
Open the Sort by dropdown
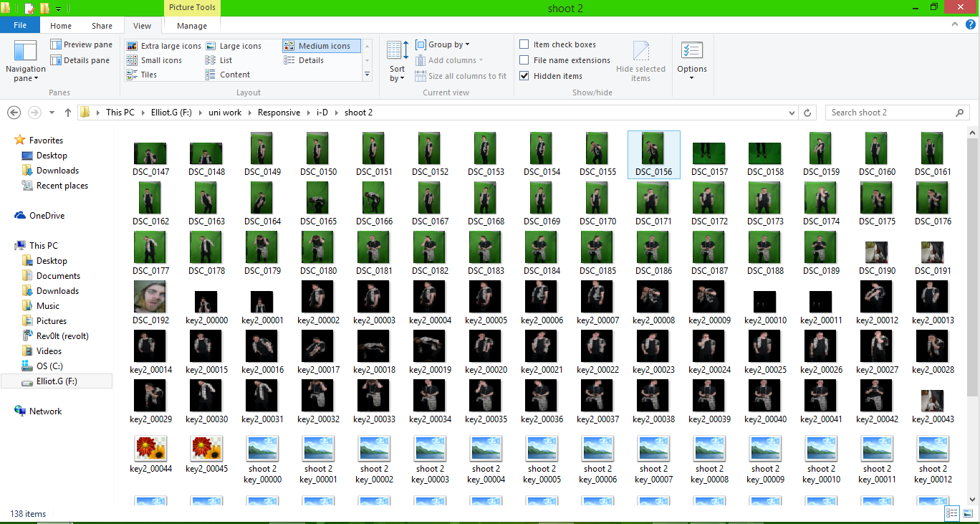[x=398, y=61]
